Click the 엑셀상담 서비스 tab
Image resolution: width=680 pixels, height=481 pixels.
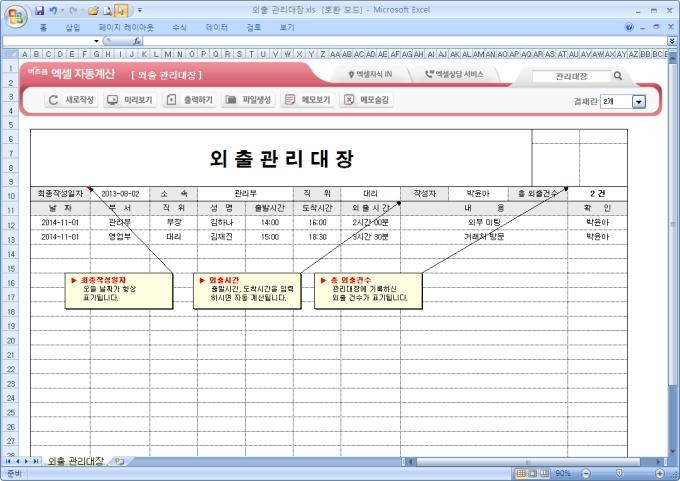[454, 75]
